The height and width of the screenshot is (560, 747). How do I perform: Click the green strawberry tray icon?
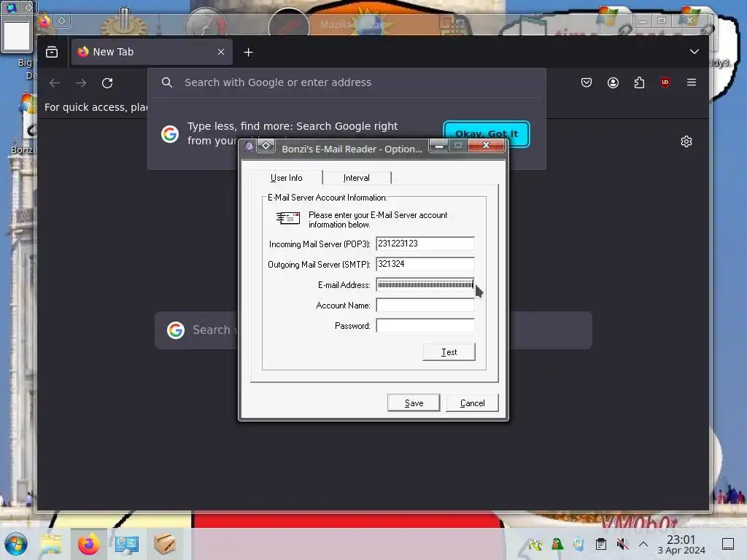pos(557,544)
